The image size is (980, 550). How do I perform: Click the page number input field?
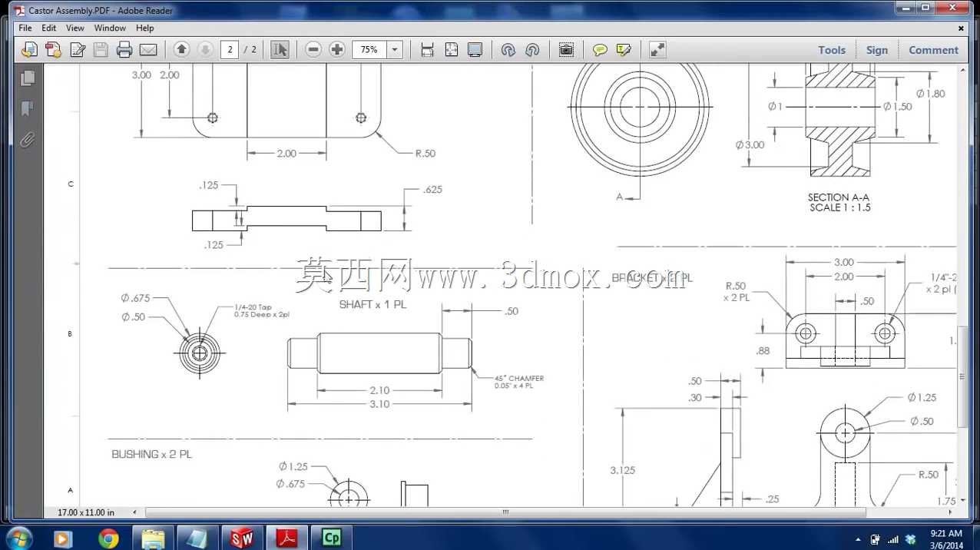pyautogui.click(x=229, y=49)
